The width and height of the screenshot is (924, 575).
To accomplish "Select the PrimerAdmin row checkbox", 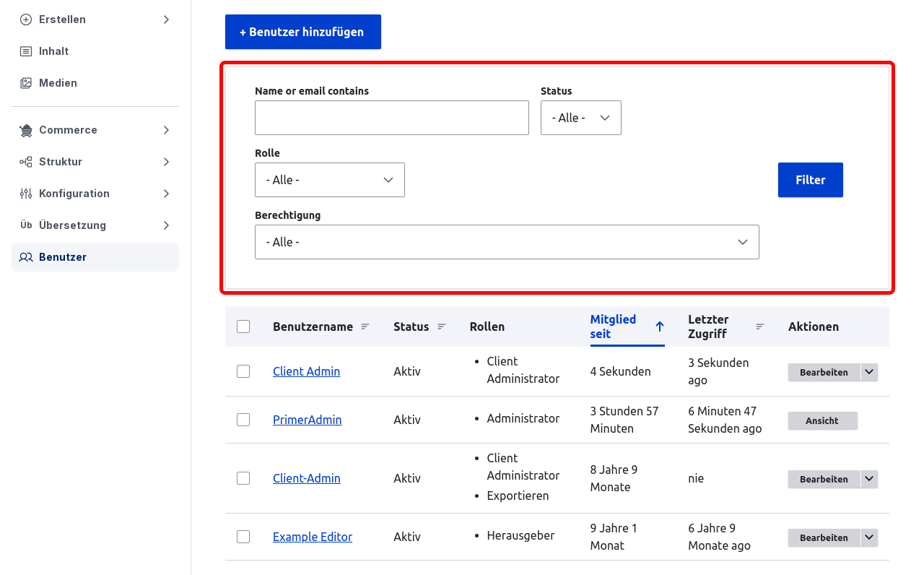I will [243, 420].
